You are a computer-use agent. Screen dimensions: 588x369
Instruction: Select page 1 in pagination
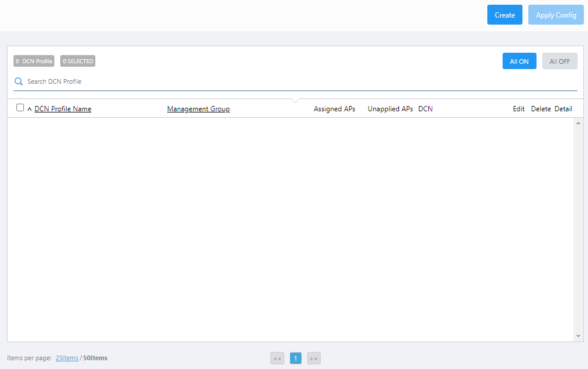pos(295,358)
